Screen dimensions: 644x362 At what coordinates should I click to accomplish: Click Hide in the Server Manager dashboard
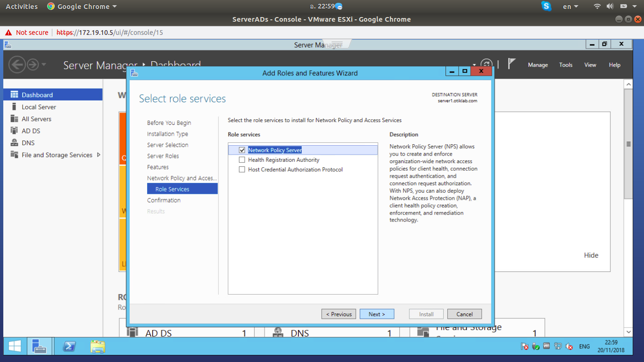click(x=591, y=255)
